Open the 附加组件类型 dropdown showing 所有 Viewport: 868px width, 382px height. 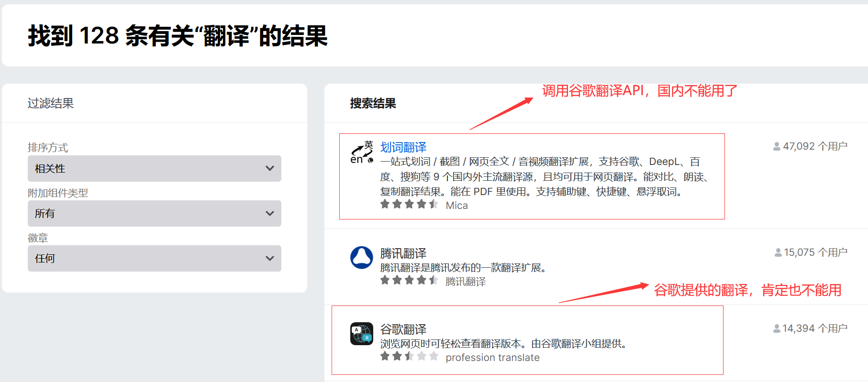[155, 213]
